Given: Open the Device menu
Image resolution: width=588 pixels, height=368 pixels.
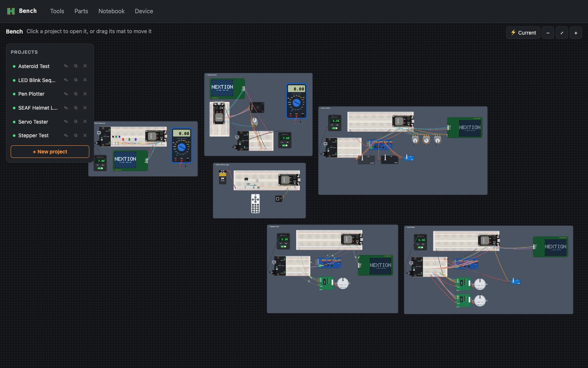Looking at the screenshot, I should [x=144, y=11].
